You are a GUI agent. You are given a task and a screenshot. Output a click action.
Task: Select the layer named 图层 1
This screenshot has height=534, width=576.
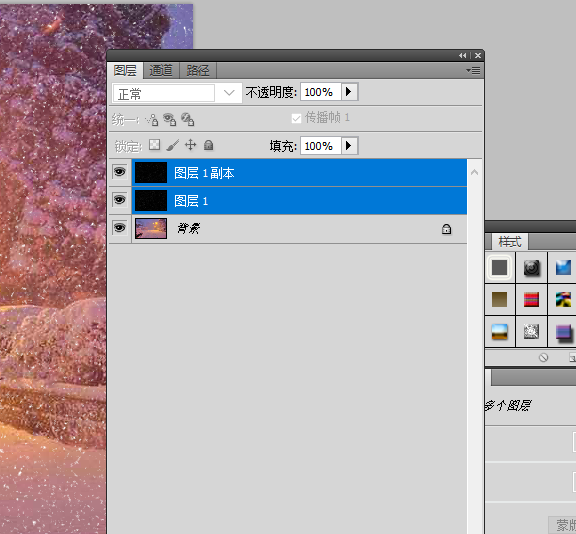point(191,201)
